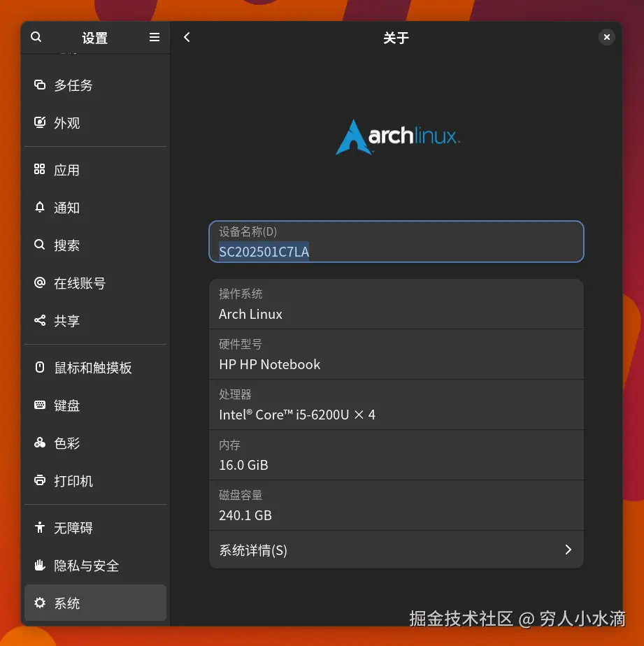Image resolution: width=644 pixels, height=646 pixels.
Task: Open the 外观 settings page
Action: (96, 123)
